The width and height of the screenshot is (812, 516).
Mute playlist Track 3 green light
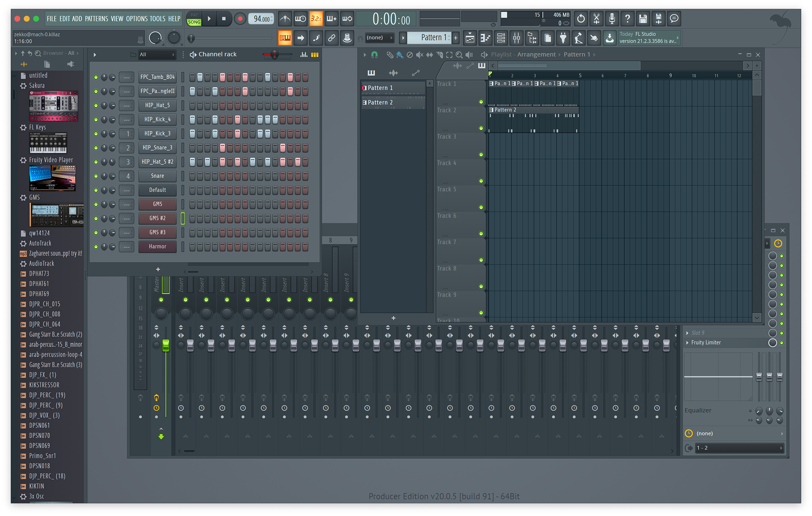coord(481,155)
